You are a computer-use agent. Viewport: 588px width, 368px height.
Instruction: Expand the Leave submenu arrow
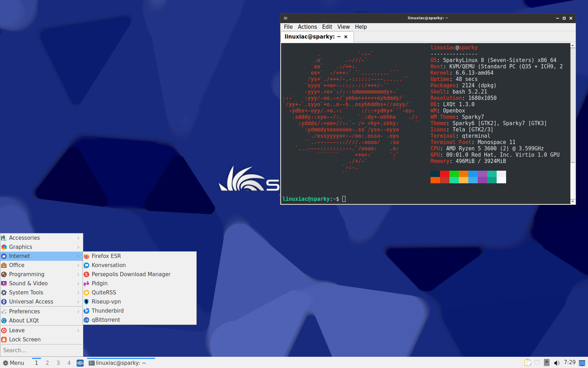[x=78, y=330]
